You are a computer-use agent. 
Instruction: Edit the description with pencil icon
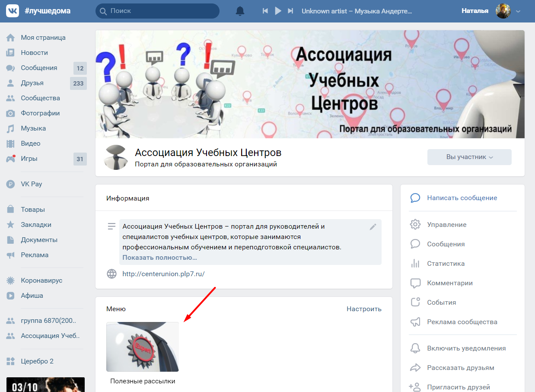point(373,226)
